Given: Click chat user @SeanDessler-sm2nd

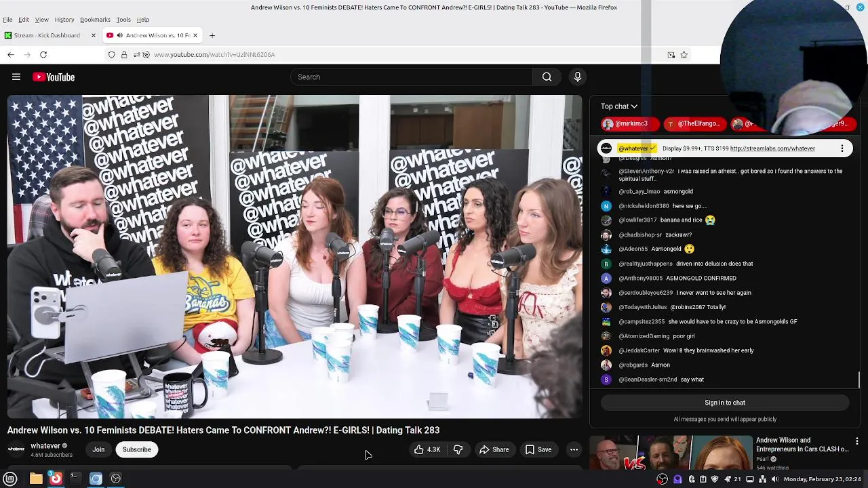Looking at the screenshot, I should point(648,380).
